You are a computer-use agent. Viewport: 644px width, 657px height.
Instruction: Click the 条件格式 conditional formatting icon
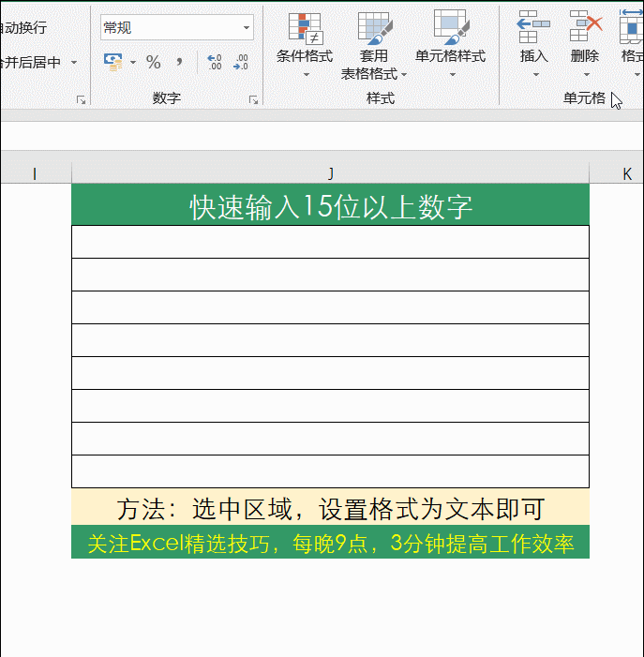tap(305, 29)
